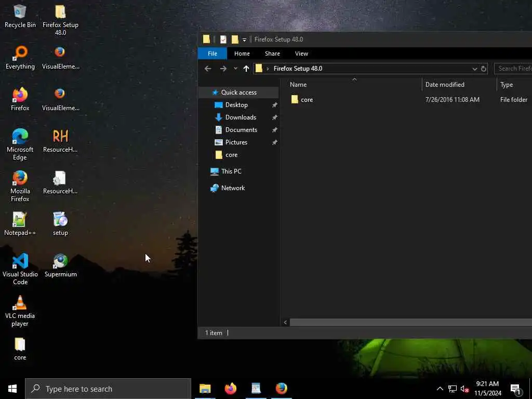This screenshot has height=399, width=532.
Task: Open the Home ribbon tab
Action: (x=242, y=54)
